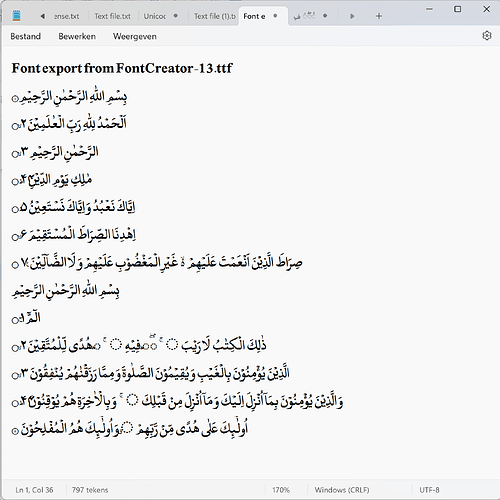Select the active Font e tab
Image resolution: width=500 pixels, height=500 pixels.
coord(263,16)
